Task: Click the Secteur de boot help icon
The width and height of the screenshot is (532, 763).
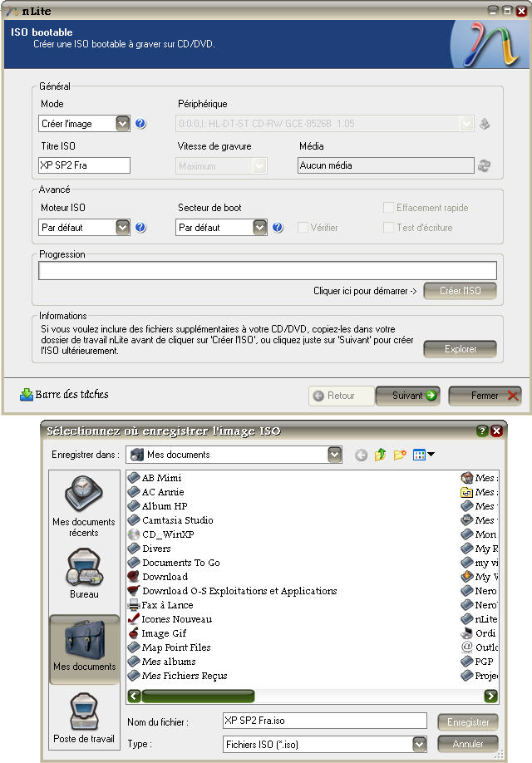Action: click(x=278, y=227)
